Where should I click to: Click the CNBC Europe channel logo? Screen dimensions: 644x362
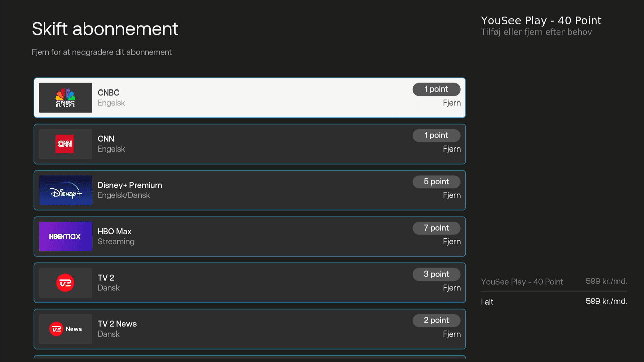(65, 98)
